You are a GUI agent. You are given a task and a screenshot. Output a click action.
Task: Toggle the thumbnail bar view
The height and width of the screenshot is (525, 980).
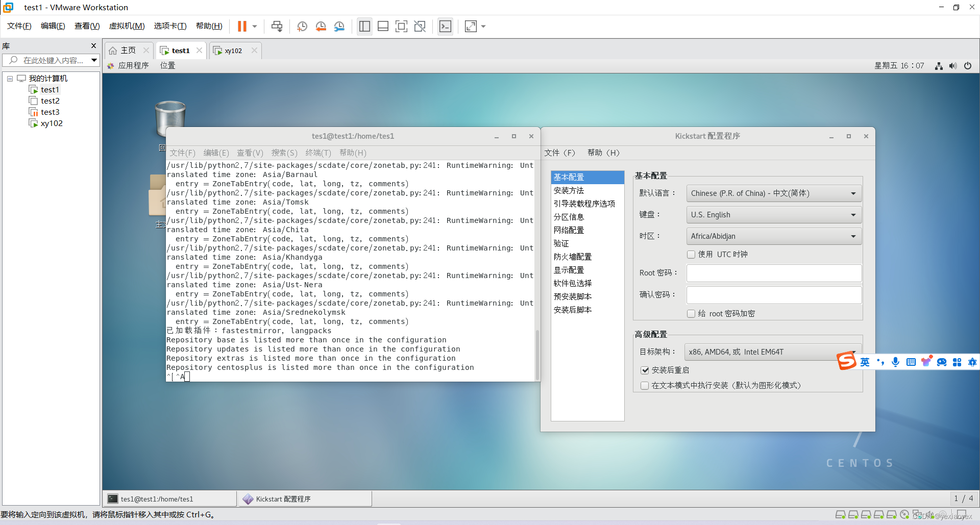(383, 26)
